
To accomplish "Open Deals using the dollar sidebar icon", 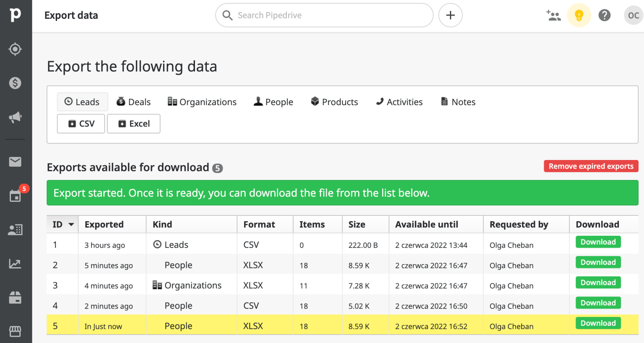I will coord(15,83).
